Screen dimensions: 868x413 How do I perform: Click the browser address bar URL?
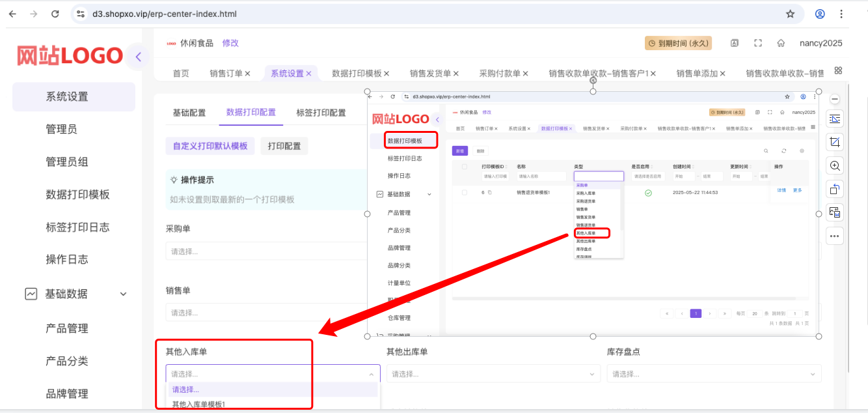point(165,14)
